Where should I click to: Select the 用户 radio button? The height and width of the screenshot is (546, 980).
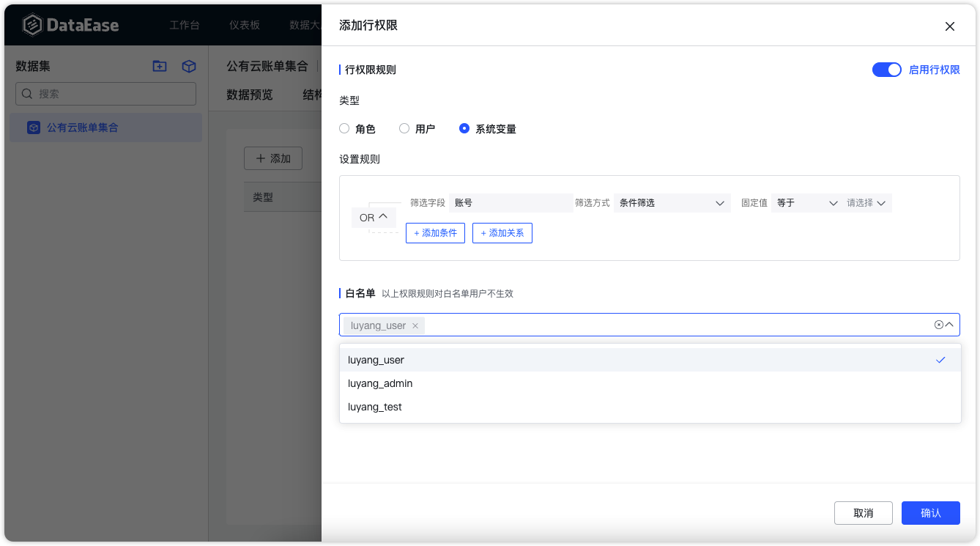coord(404,128)
